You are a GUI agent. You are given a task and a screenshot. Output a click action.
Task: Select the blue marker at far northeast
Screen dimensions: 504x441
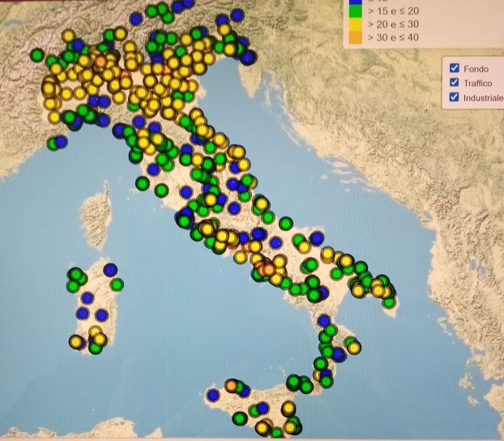237,15
